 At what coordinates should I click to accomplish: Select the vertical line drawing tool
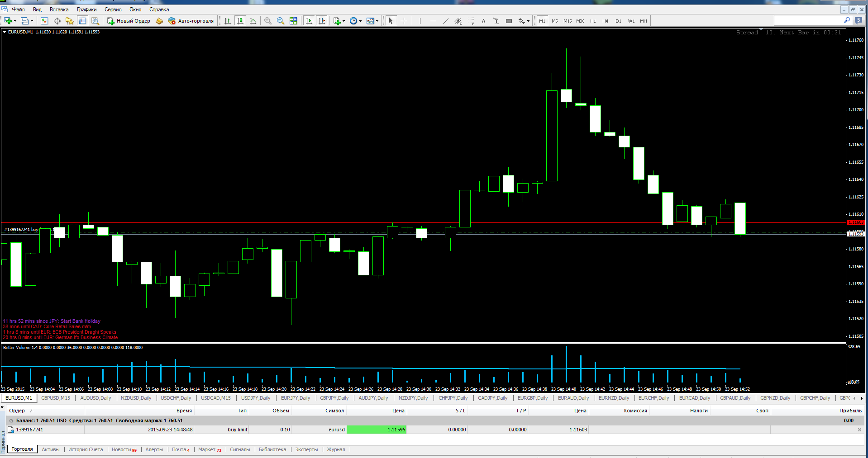pyautogui.click(x=420, y=21)
